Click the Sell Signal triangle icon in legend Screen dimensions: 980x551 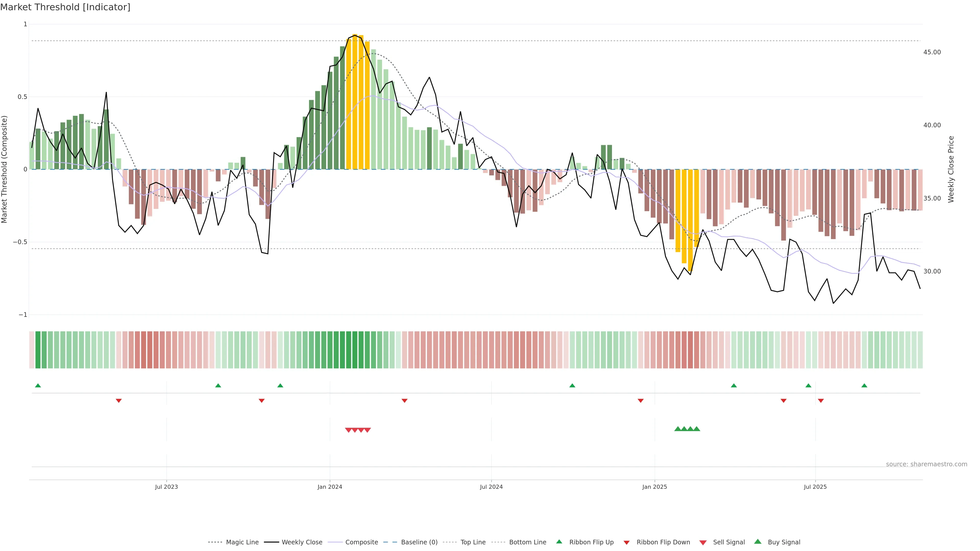click(x=703, y=542)
